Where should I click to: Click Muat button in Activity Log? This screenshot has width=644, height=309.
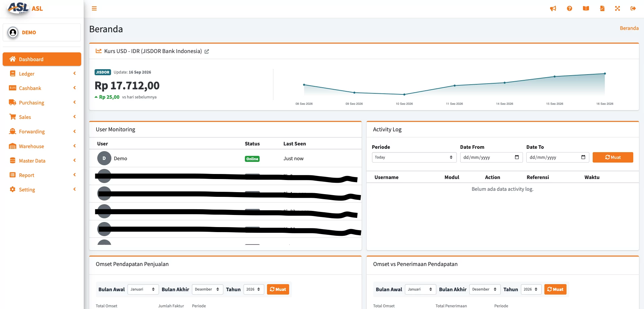click(x=613, y=157)
